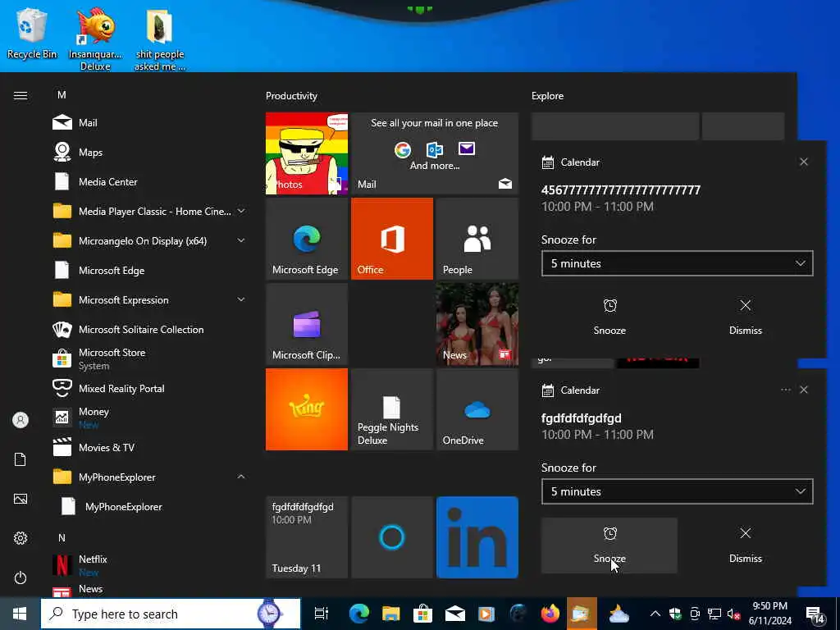Close the fgdfdfdfgdfgd Calendar notification

804,390
